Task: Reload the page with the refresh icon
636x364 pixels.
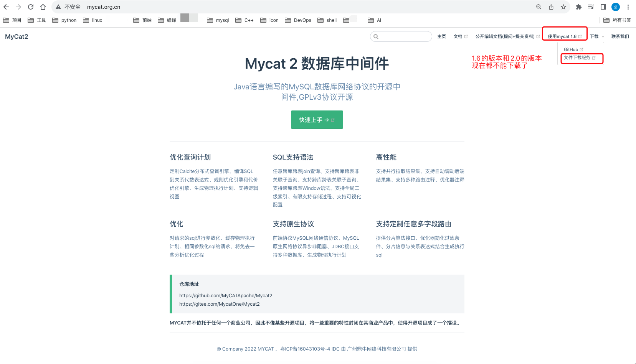Action: [31, 7]
